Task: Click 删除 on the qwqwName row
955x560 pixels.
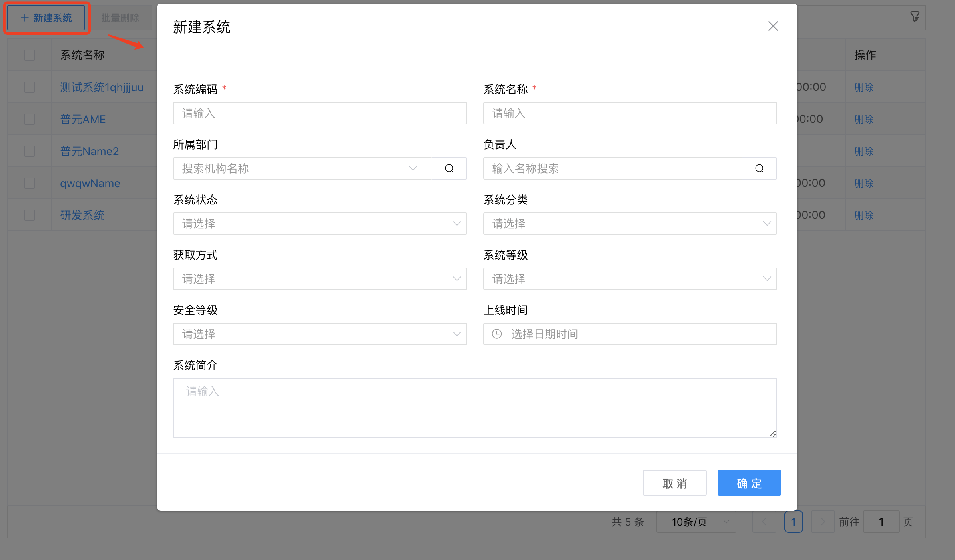Action: click(x=863, y=183)
